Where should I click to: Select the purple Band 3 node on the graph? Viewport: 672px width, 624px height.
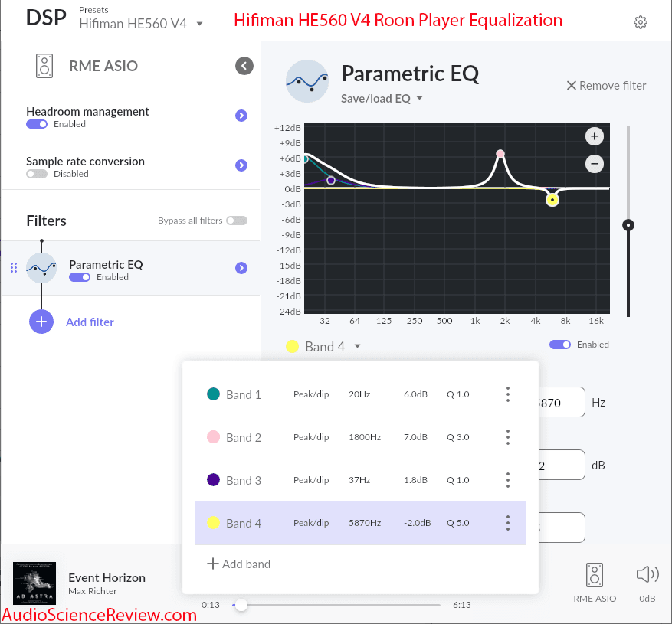331,180
